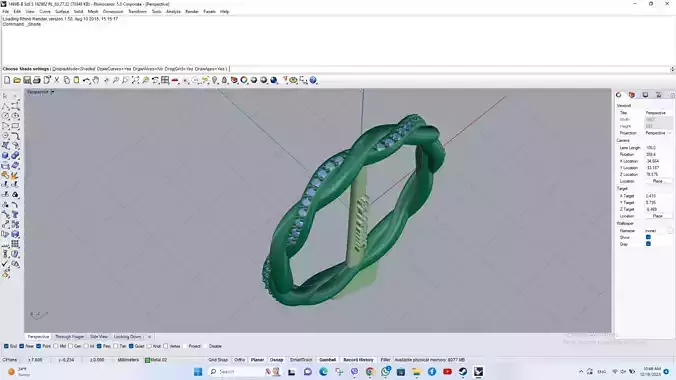Toggle Gumball in the status bar

click(x=327, y=360)
